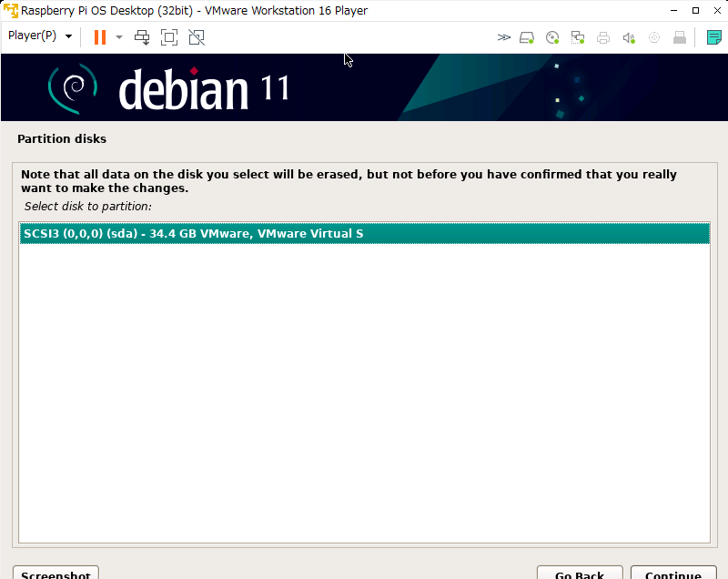Expand the power options dropdown arrow
728x579 pixels.
click(x=119, y=37)
